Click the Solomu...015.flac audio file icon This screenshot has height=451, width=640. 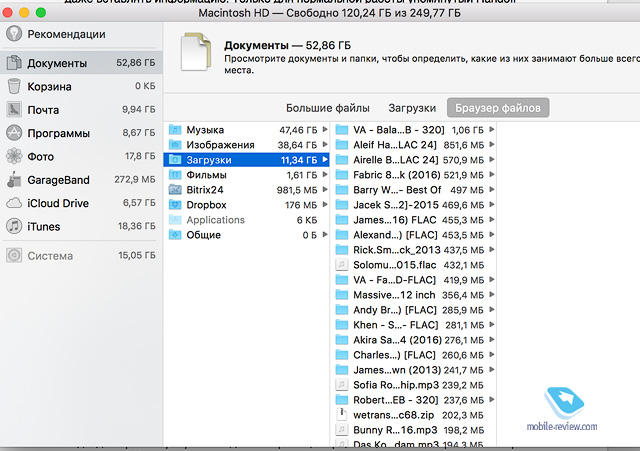pos(342,265)
